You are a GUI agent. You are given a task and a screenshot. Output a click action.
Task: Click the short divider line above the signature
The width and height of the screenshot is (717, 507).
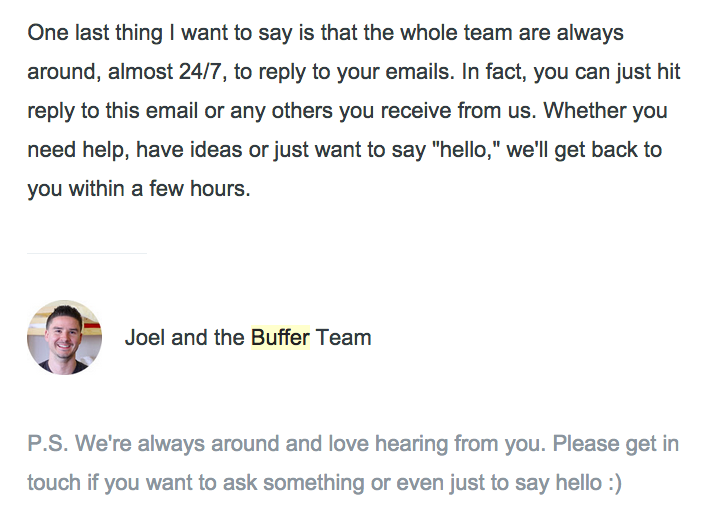[87, 253]
